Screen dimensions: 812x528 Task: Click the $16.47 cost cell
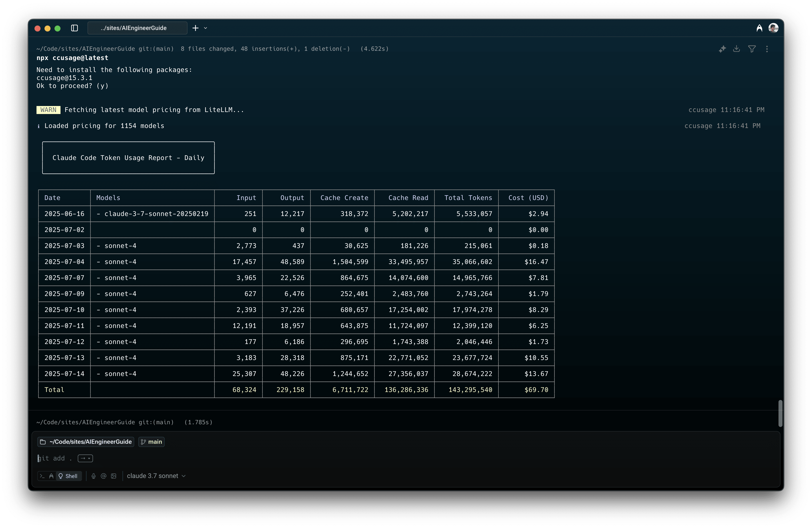[x=536, y=262]
